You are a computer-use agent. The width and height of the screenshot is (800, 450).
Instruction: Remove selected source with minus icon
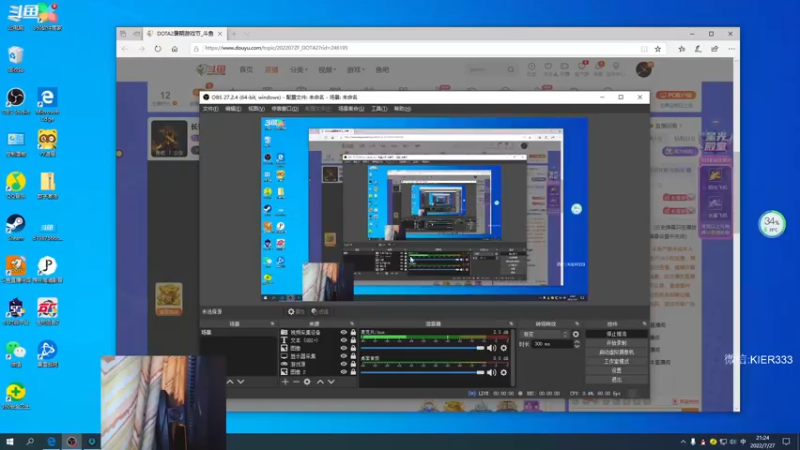click(x=296, y=382)
